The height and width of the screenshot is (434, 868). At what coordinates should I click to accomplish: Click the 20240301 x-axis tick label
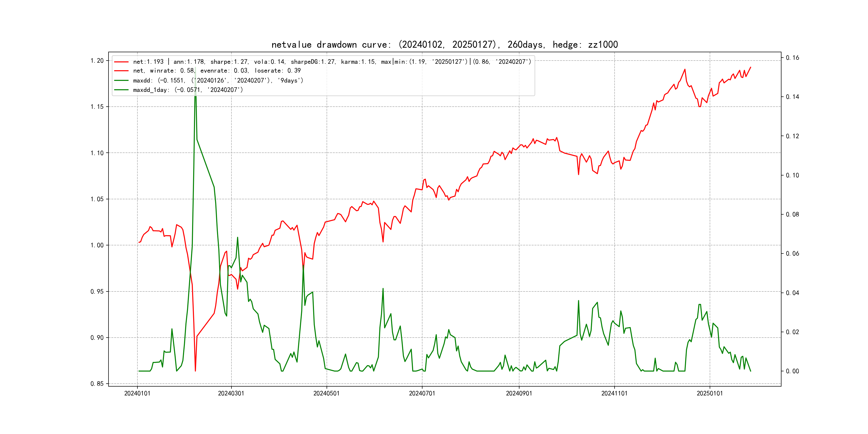[x=231, y=394]
